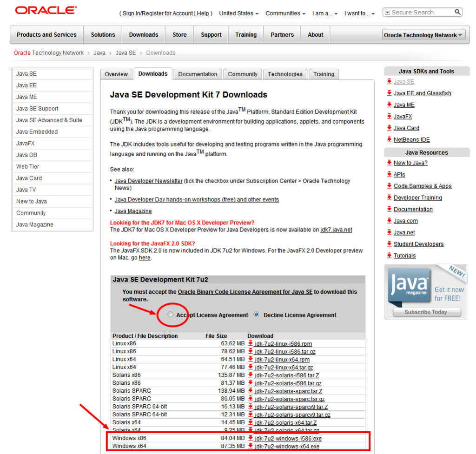This screenshot has width=476, height=454.
Task: Open the 'here' link for Mac preview
Action: pyautogui.click(x=145, y=257)
